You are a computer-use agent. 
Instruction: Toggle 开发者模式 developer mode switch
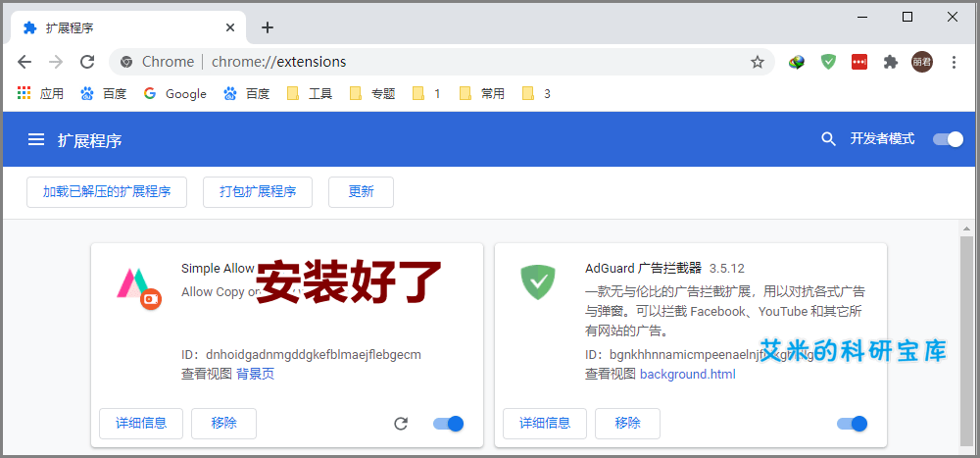click(x=948, y=139)
